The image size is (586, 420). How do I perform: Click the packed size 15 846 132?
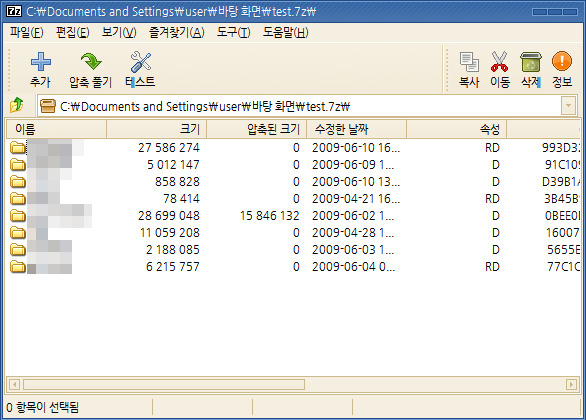tap(269, 216)
